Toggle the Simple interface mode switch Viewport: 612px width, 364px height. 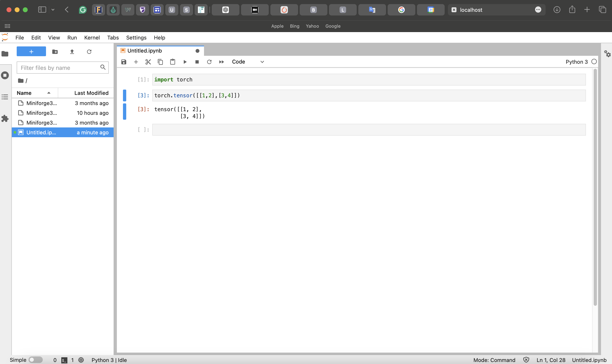(36, 360)
